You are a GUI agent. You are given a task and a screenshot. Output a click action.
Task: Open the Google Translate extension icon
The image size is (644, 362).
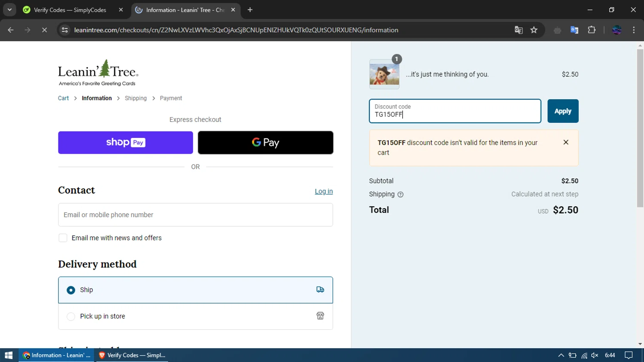click(x=574, y=30)
